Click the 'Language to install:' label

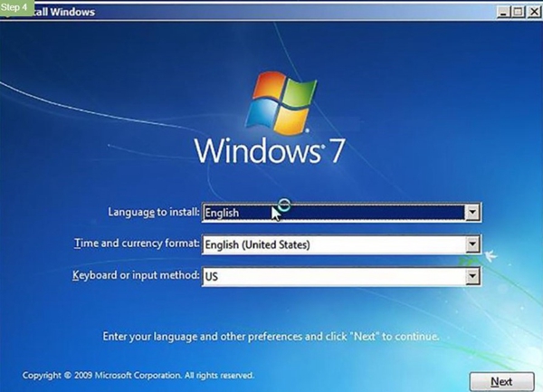point(154,212)
